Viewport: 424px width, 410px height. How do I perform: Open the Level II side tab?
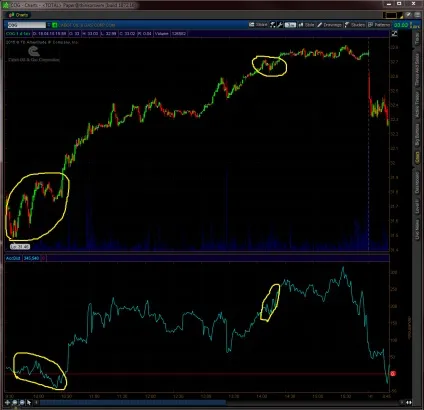(x=417, y=207)
